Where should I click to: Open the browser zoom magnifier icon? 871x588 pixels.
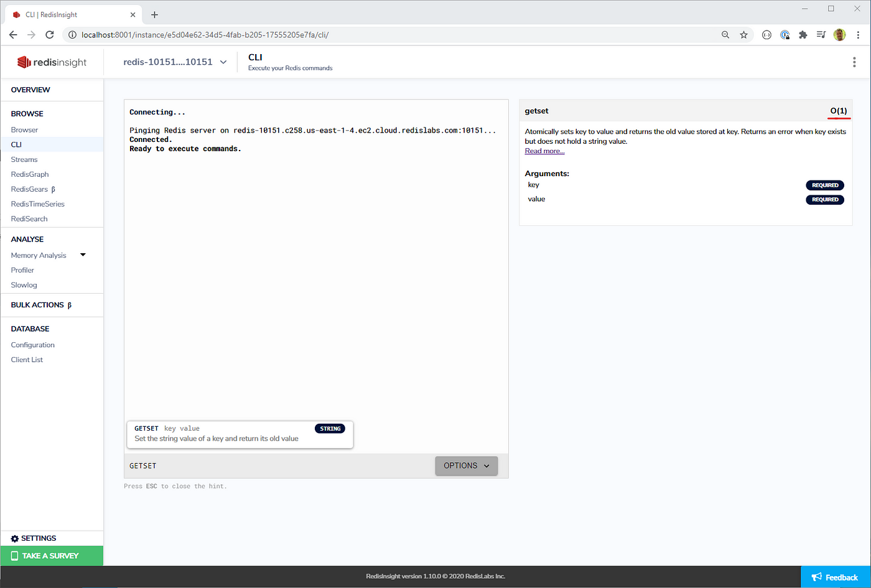[x=725, y=35]
